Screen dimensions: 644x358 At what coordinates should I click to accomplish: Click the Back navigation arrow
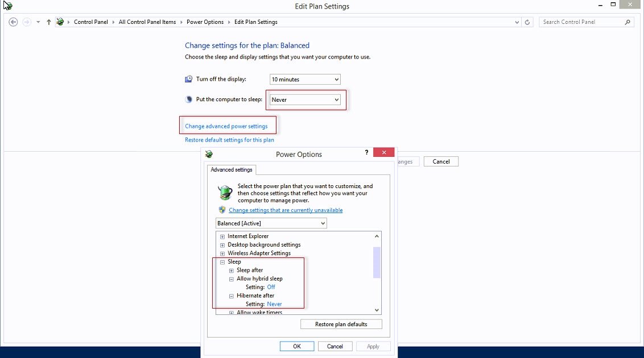14,22
